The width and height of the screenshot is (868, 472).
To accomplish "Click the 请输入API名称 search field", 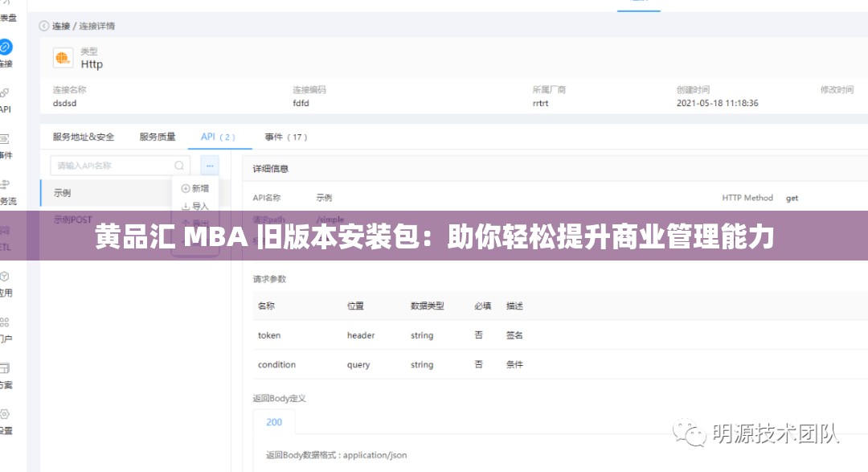I will pyautogui.click(x=120, y=166).
